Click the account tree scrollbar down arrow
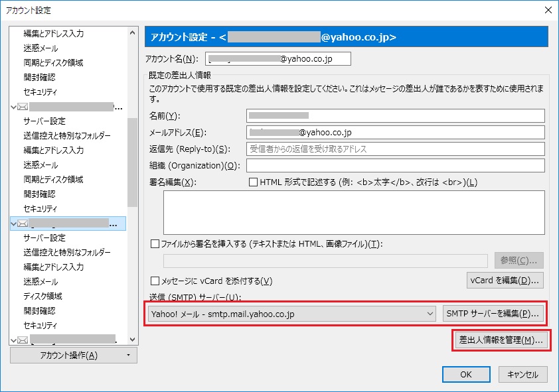Image resolution: width=559 pixels, height=392 pixels. click(x=132, y=339)
